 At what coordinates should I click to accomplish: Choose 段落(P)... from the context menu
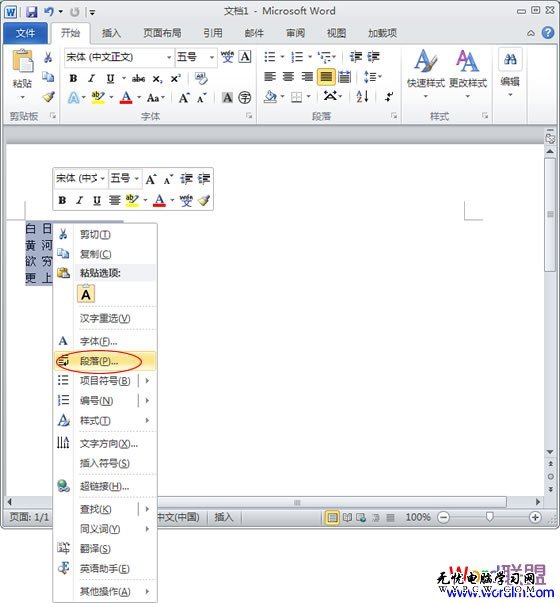pos(105,361)
